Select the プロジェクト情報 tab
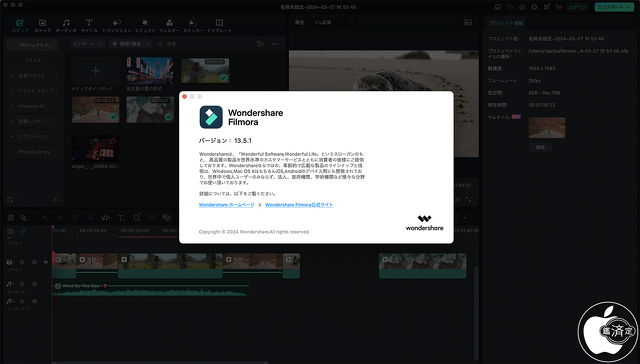 pos(506,23)
